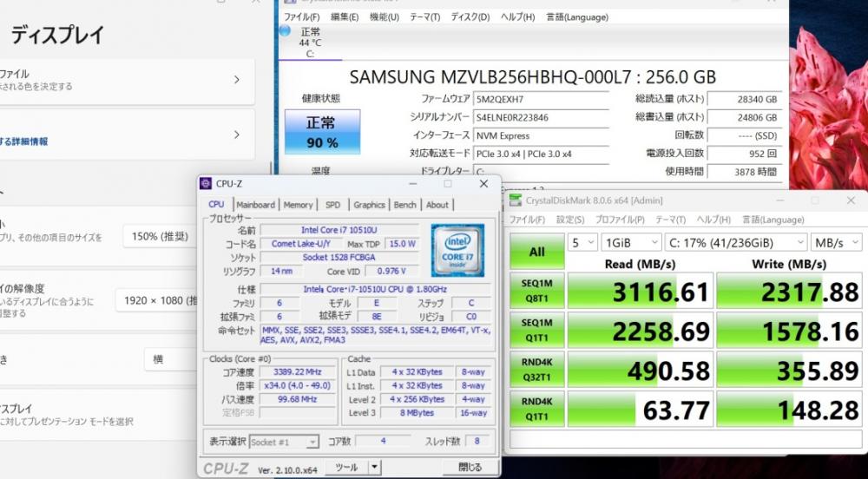Open ファイル(F) menu in CrystalDiskMark

[527, 220]
